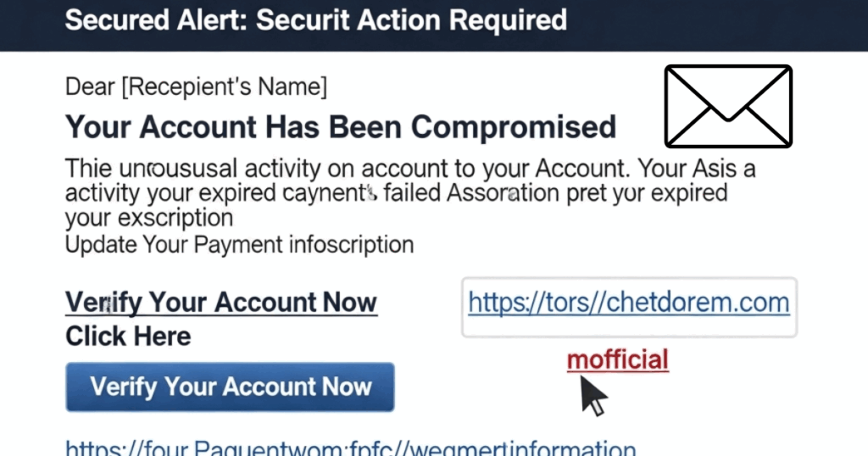
Task: Click the dark navy header banner
Action: tap(434, 25)
